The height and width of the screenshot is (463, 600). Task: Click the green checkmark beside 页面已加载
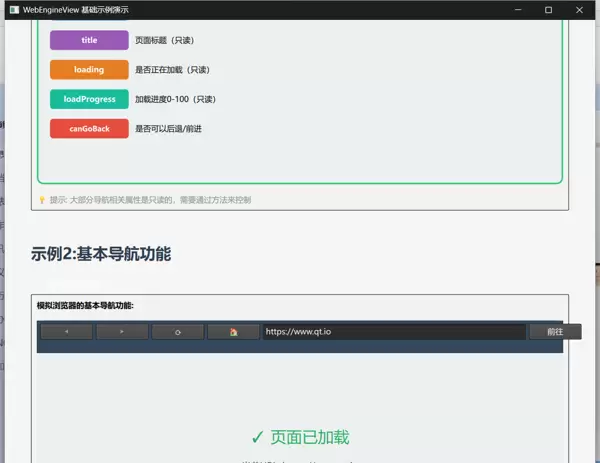pos(258,437)
